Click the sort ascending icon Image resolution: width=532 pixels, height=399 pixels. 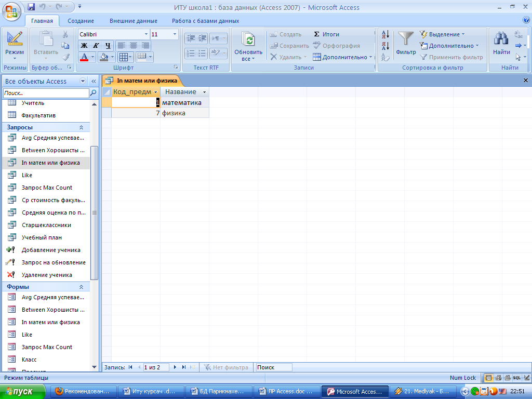coord(385,34)
